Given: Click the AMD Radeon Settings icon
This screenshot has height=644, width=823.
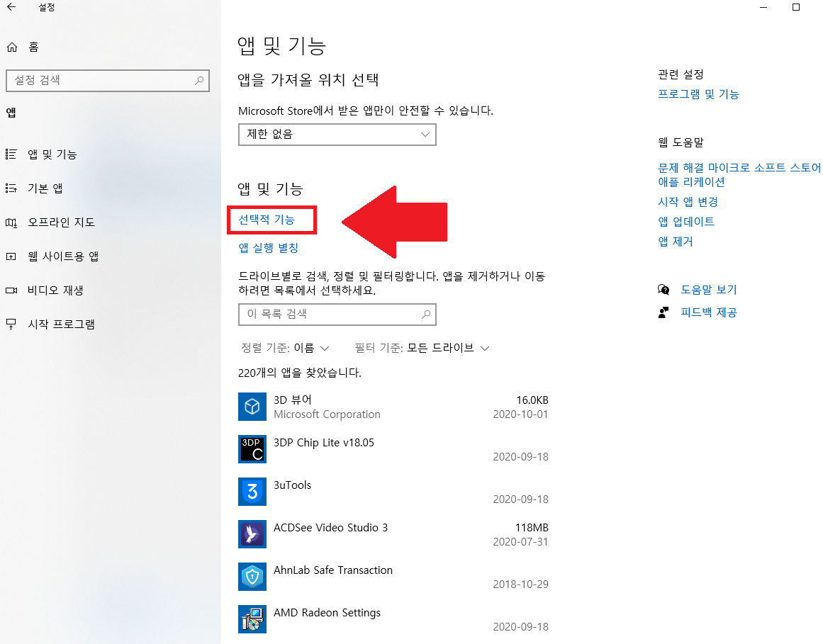Looking at the screenshot, I should (252, 618).
